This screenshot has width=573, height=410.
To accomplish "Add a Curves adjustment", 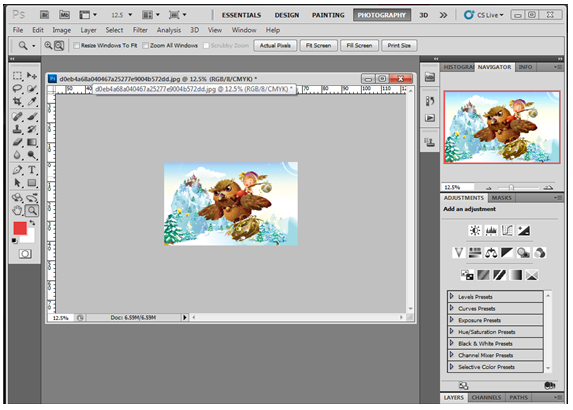I will 507,231.
